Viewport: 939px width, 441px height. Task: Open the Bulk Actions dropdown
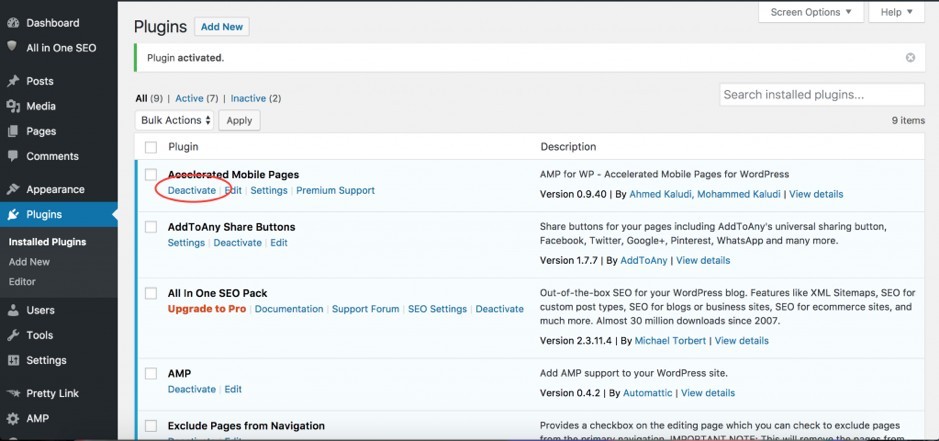tap(174, 120)
